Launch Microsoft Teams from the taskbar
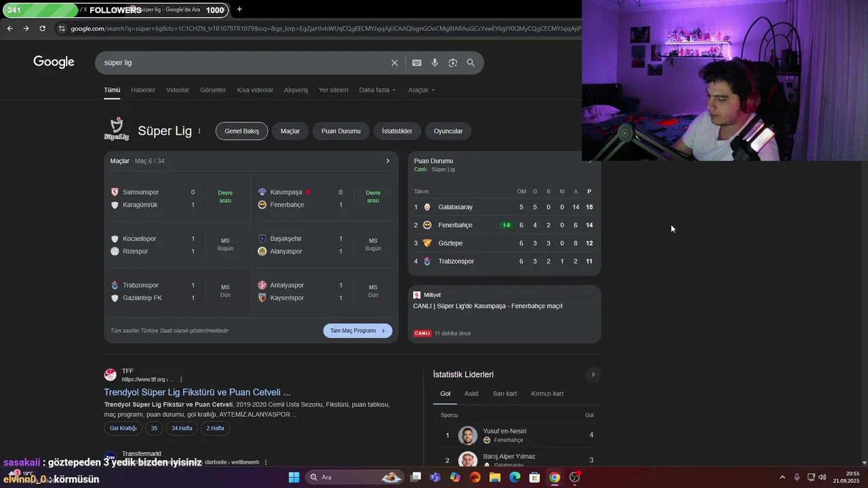The image size is (868, 488). [435, 477]
